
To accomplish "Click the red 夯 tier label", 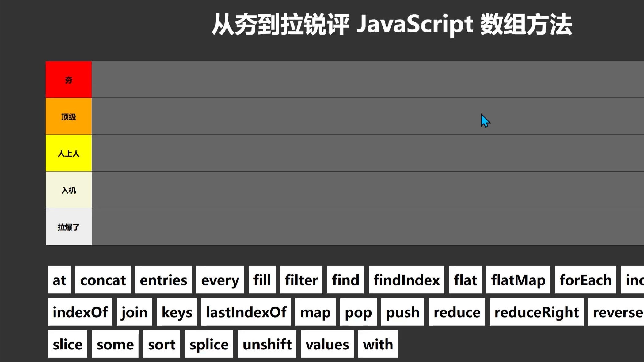I will pyautogui.click(x=68, y=80).
